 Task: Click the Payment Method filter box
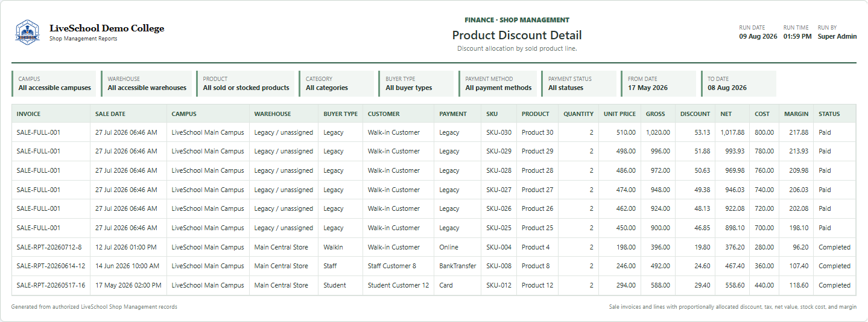[x=498, y=83]
